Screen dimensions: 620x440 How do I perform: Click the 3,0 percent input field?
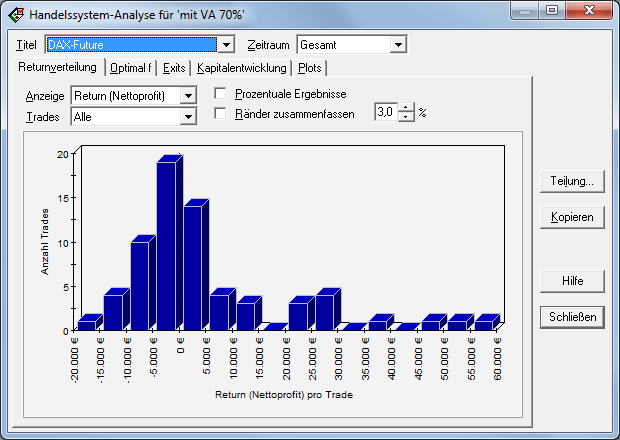tap(385, 112)
